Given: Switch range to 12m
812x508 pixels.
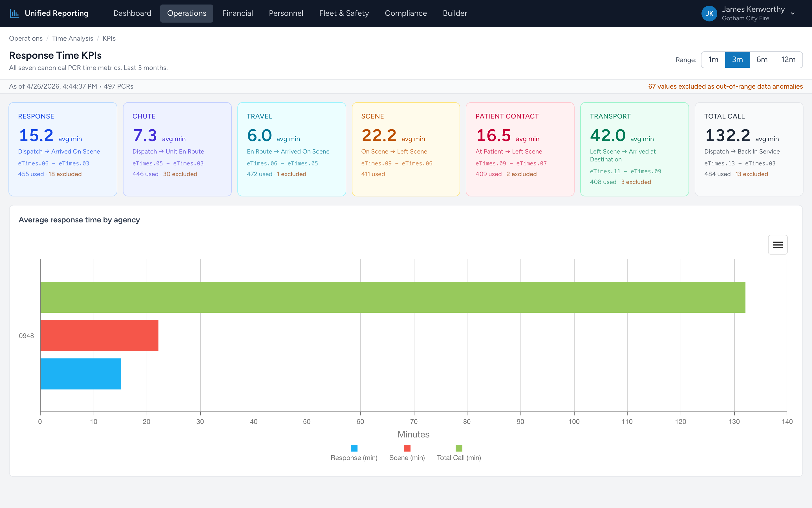Looking at the screenshot, I should (788, 60).
